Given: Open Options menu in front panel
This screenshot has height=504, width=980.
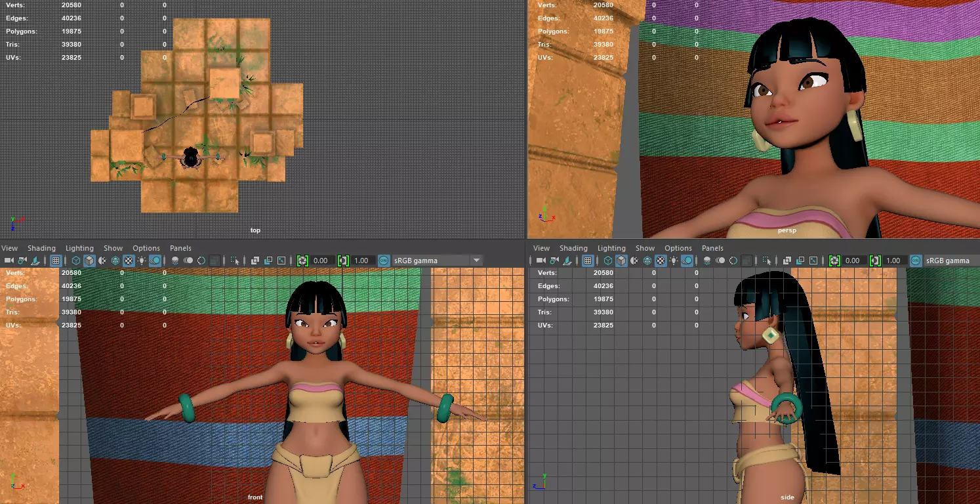Looking at the screenshot, I should coord(146,248).
